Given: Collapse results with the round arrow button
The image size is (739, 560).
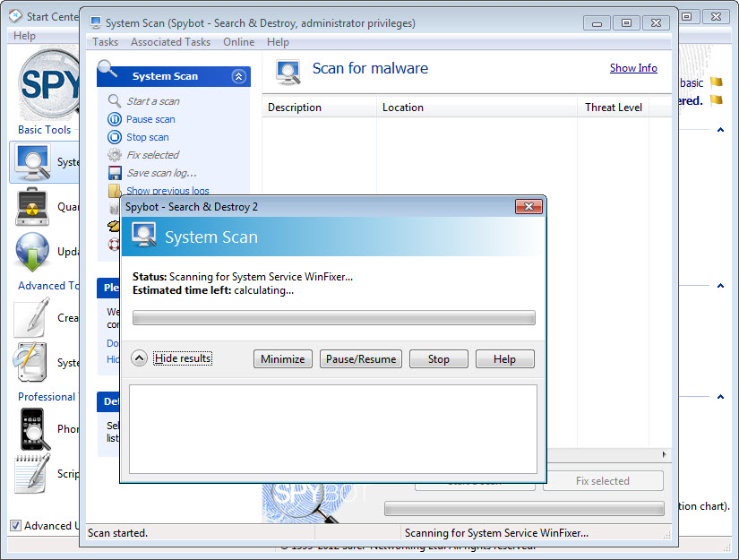Looking at the screenshot, I should [x=139, y=358].
